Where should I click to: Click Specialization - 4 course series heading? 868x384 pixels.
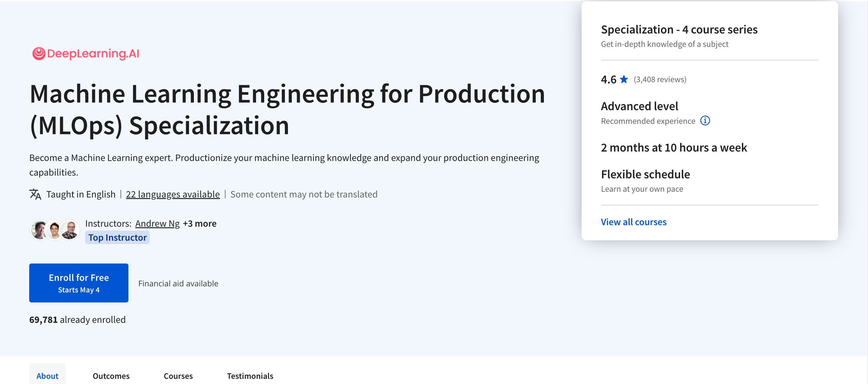click(679, 29)
